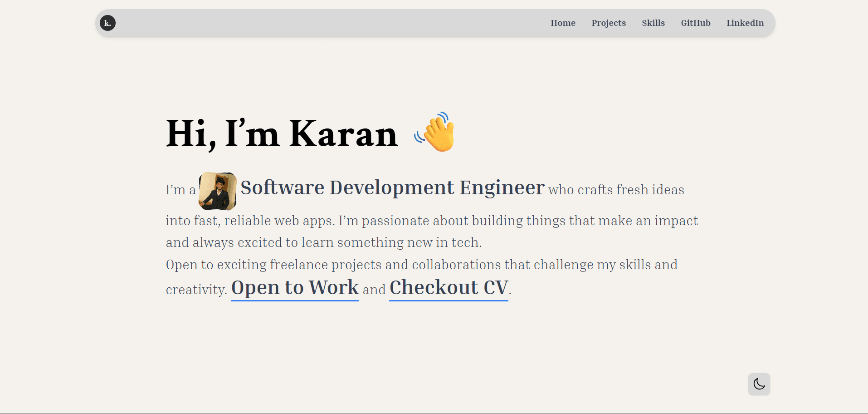Image resolution: width=868 pixels, height=414 pixels.
Task: Click the "Open to exciting freelance projects" sentence
Action: (x=421, y=265)
